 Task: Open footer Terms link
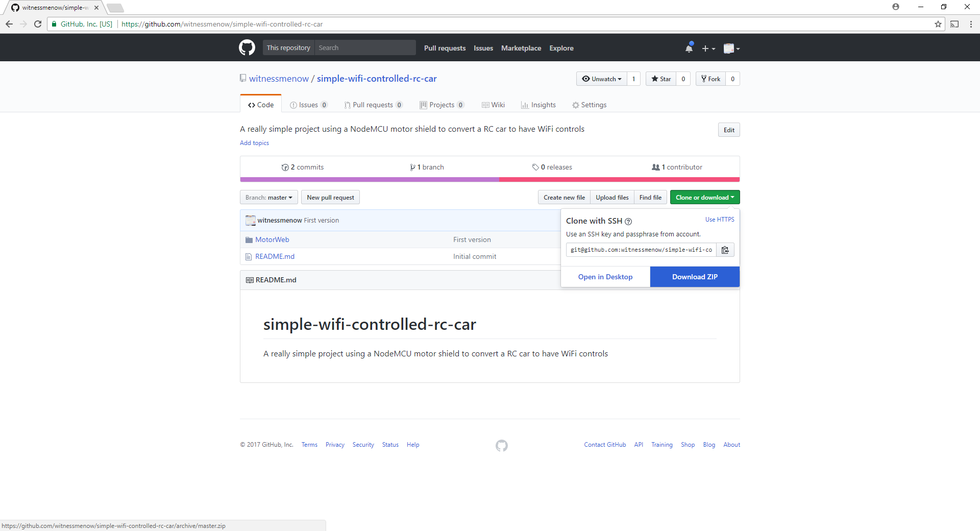[309, 445]
